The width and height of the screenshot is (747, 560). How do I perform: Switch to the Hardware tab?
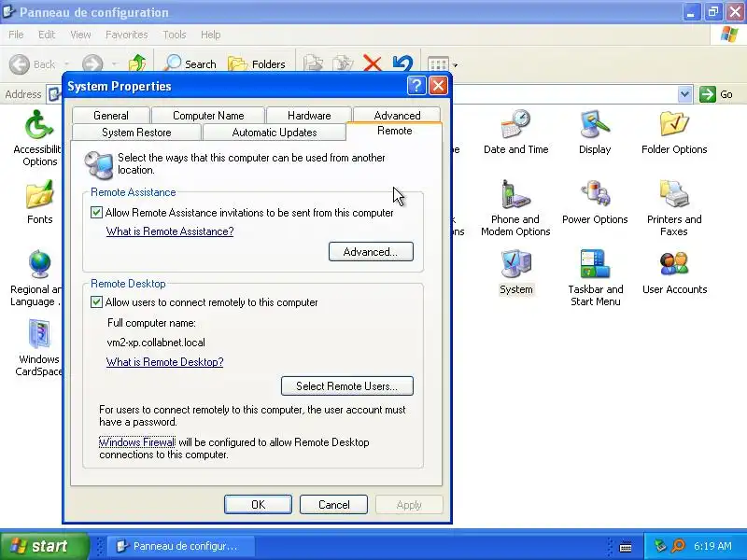tap(309, 115)
